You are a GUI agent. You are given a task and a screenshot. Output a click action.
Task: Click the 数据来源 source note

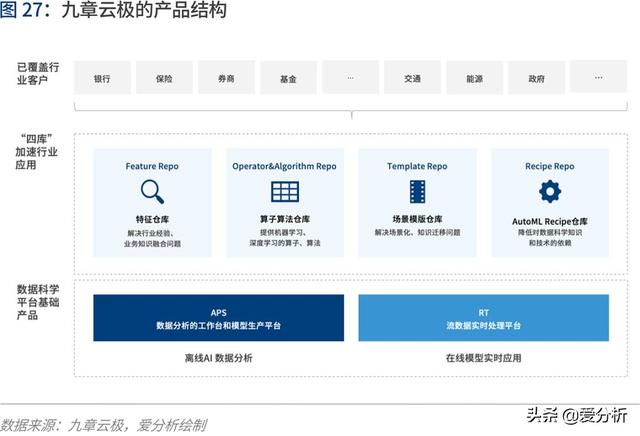pos(104,425)
